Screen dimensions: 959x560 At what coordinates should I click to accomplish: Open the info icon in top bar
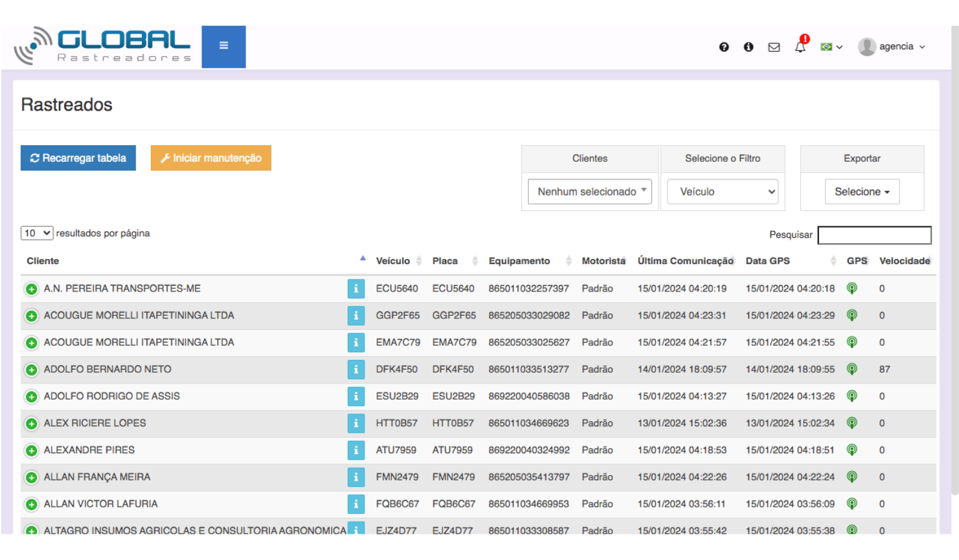pyautogui.click(x=749, y=47)
